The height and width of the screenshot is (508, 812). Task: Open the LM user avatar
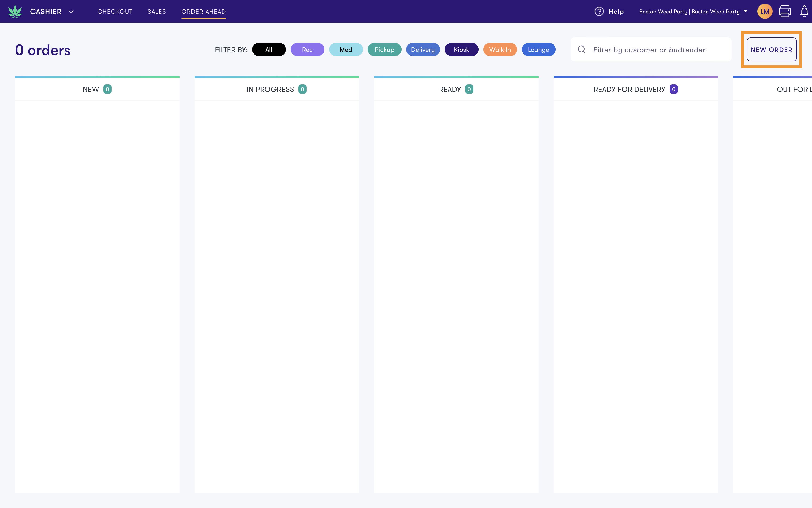point(765,12)
